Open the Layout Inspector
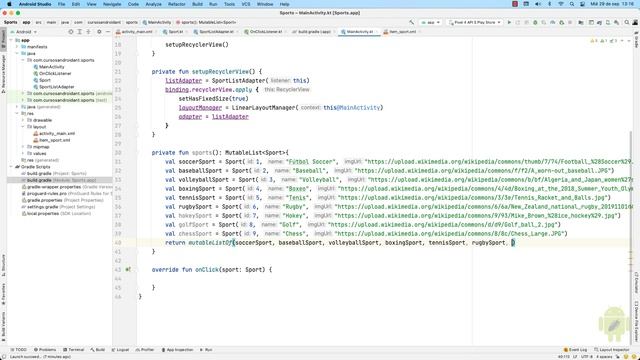 612,350
